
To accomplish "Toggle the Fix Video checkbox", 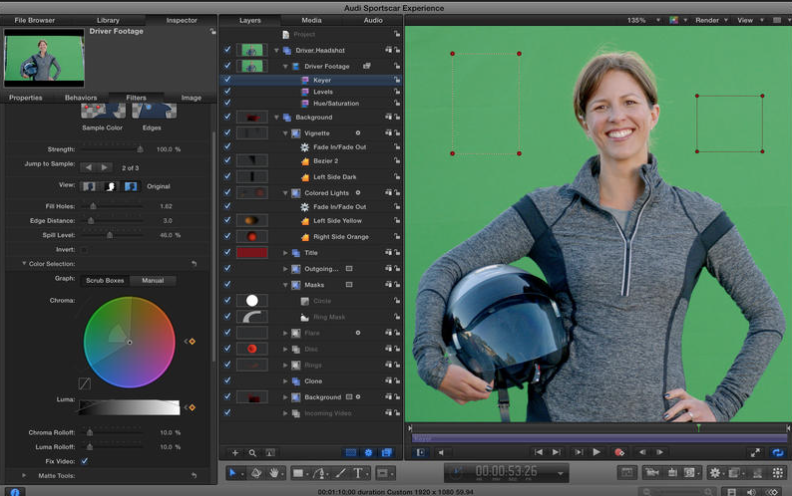I will (x=84, y=461).
